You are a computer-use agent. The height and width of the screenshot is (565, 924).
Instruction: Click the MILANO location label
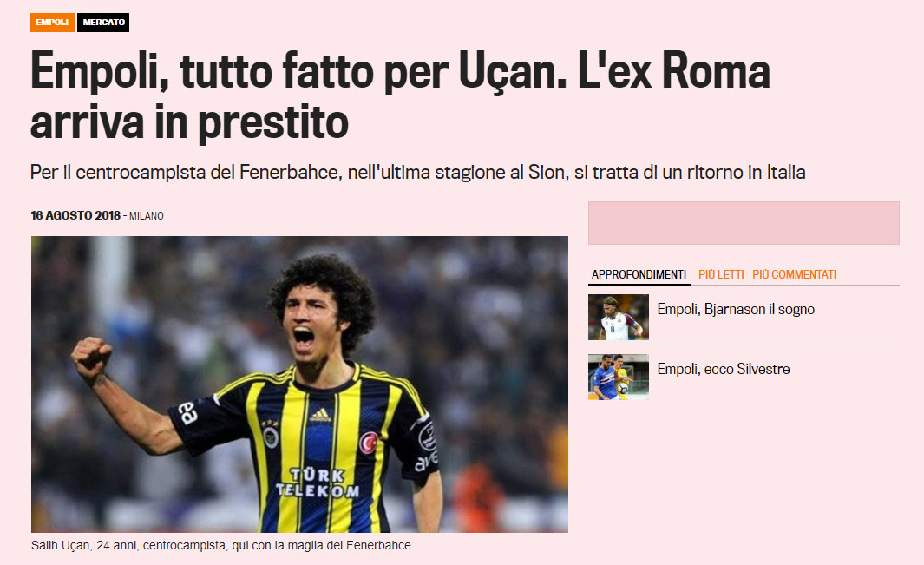(x=146, y=216)
